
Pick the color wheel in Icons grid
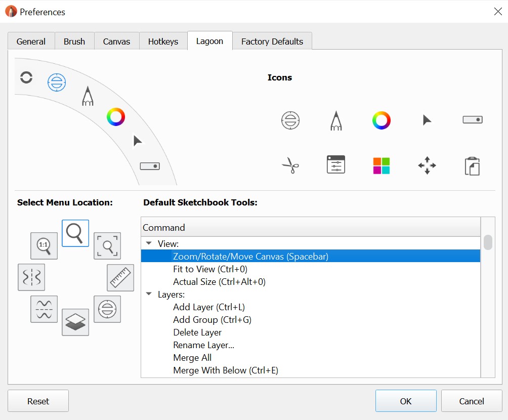(382, 120)
